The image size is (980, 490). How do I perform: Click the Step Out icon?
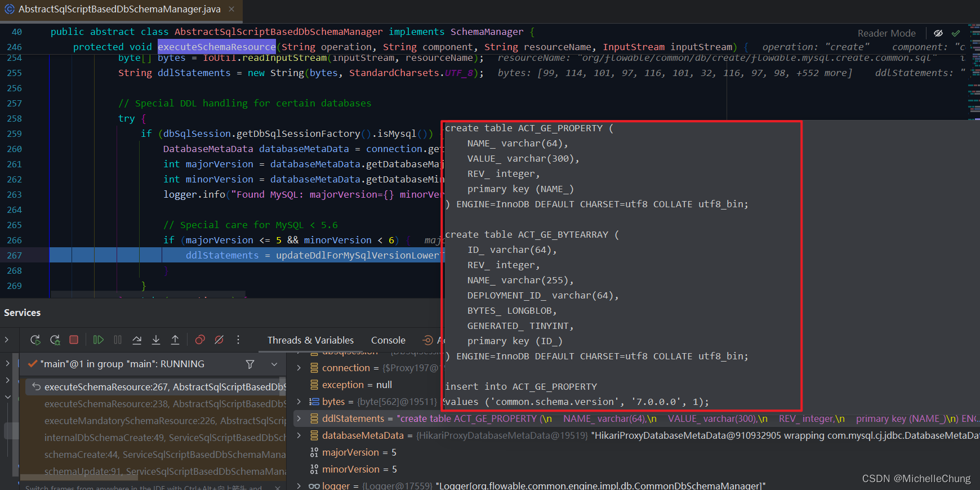click(175, 340)
